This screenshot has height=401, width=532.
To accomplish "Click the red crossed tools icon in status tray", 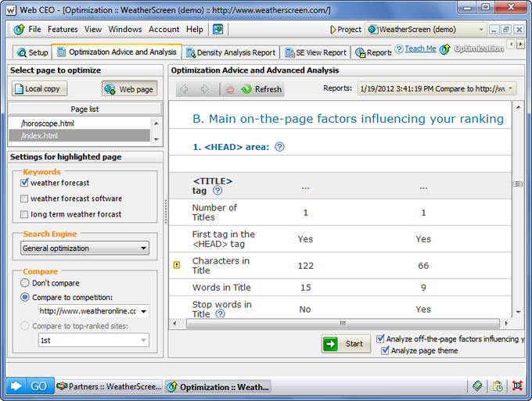I will [x=517, y=385].
